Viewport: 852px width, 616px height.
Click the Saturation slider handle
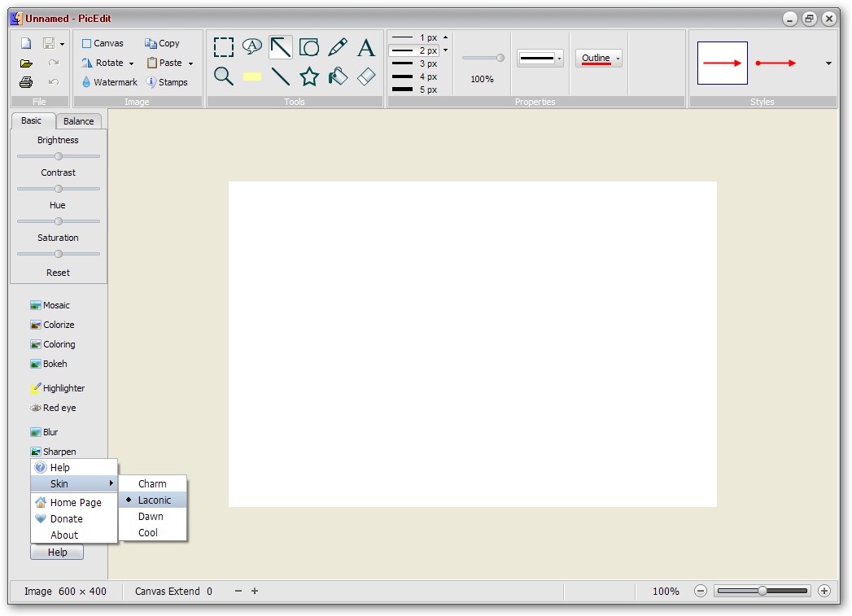click(x=59, y=254)
